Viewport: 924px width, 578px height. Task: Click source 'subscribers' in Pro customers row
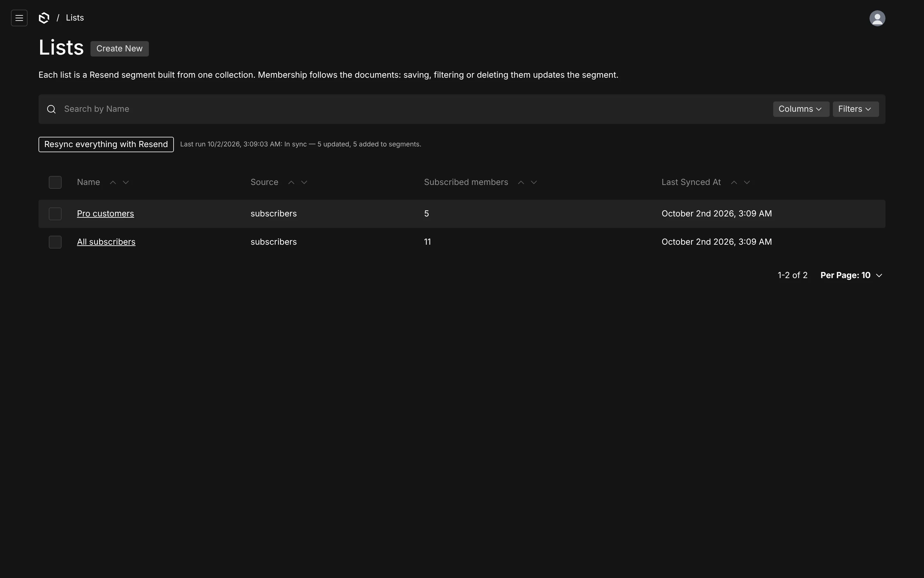[x=273, y=214]
